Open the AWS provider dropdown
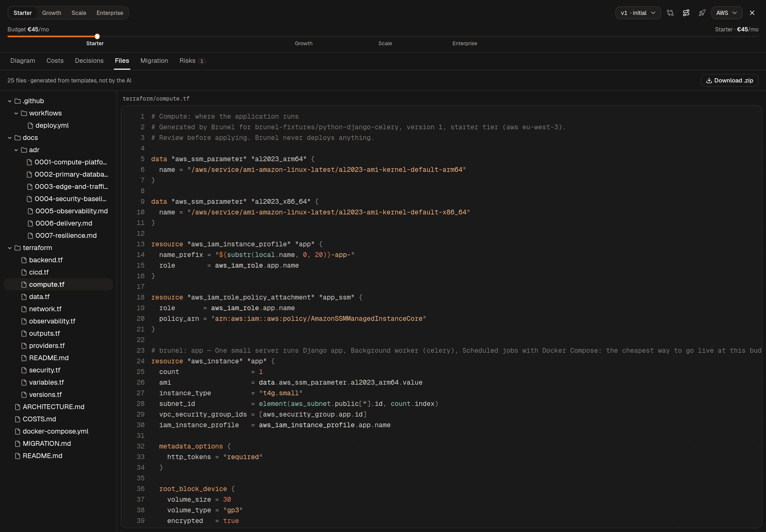Image resolution: width=766 pixels, height=532 pixels. click(x=727, y=13)
